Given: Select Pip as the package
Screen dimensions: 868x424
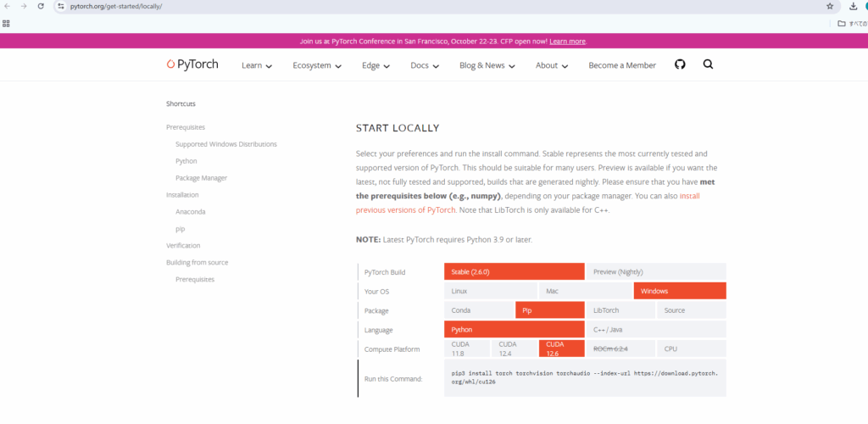Looking at the screenshot, I should (x=549, y=310).
